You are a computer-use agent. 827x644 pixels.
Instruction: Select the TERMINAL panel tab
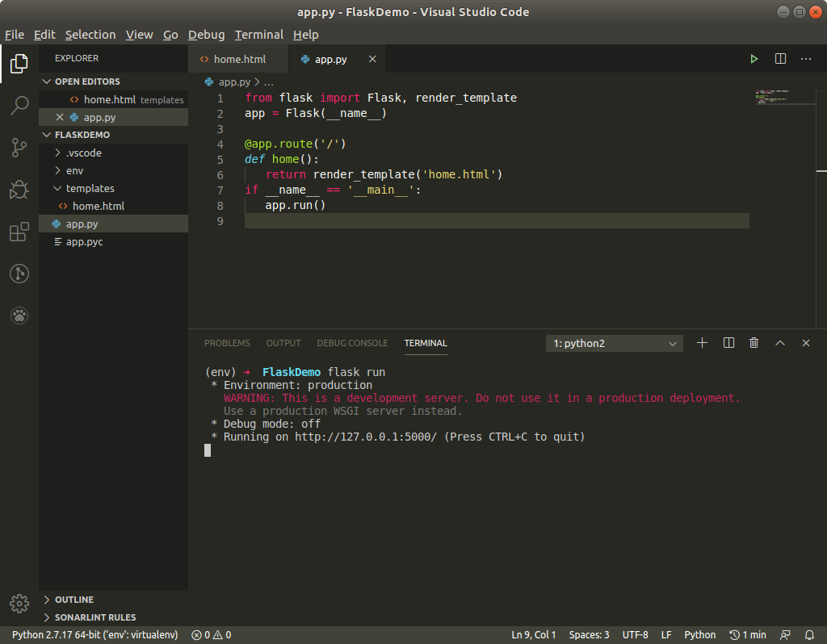coord(426,343)
